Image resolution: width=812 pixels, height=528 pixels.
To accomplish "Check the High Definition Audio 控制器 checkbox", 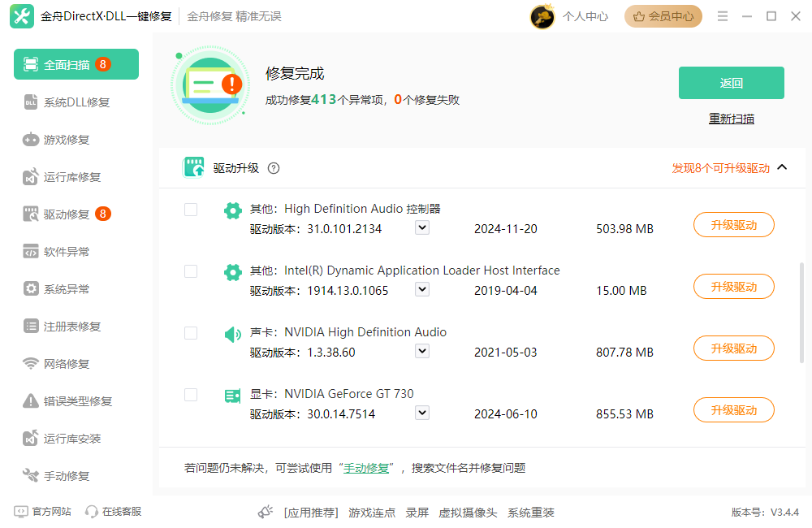I will click(191, 210).
